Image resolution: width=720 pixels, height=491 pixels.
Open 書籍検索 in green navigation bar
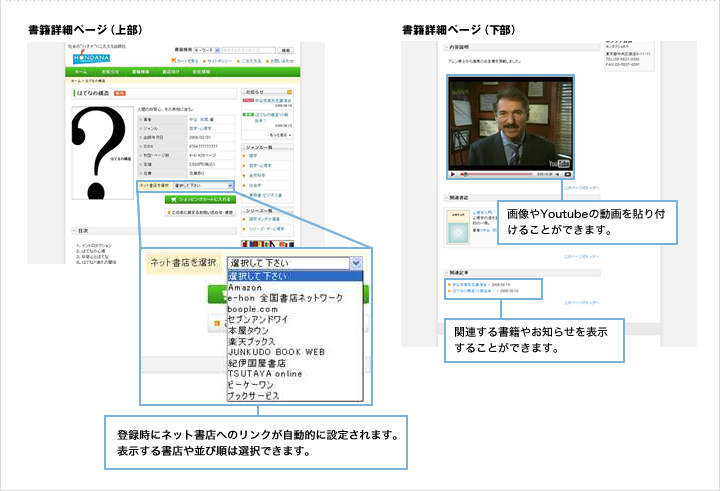(140, 72)
